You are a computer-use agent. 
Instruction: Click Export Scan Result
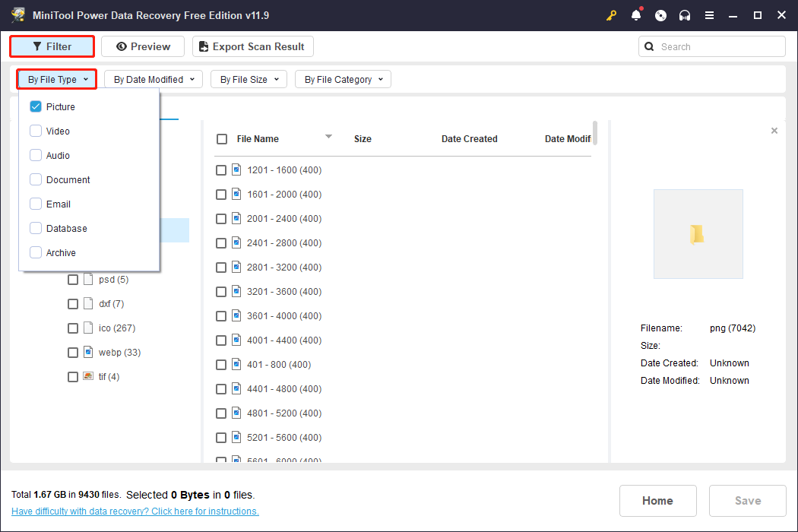253,46
